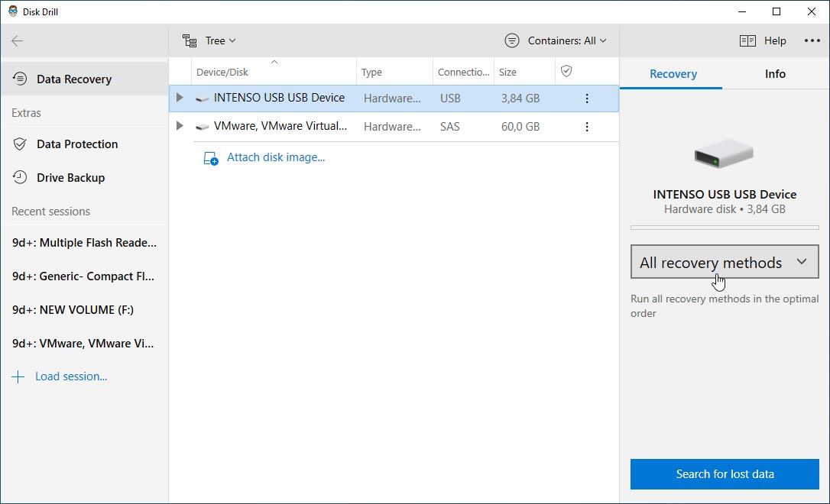Open the All recovery methods dropdown

[x=724, y=262]
